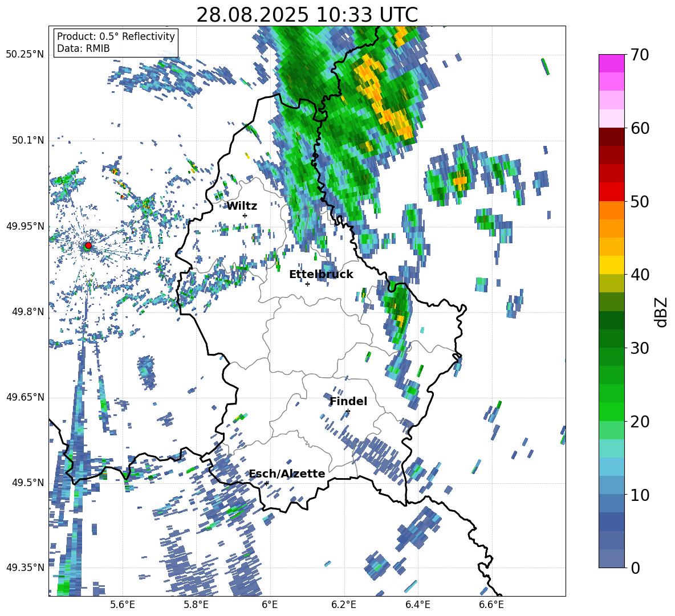675x616 pixels.
Task: Click the 6.6°E longitude label
Action: click(491, 605)
